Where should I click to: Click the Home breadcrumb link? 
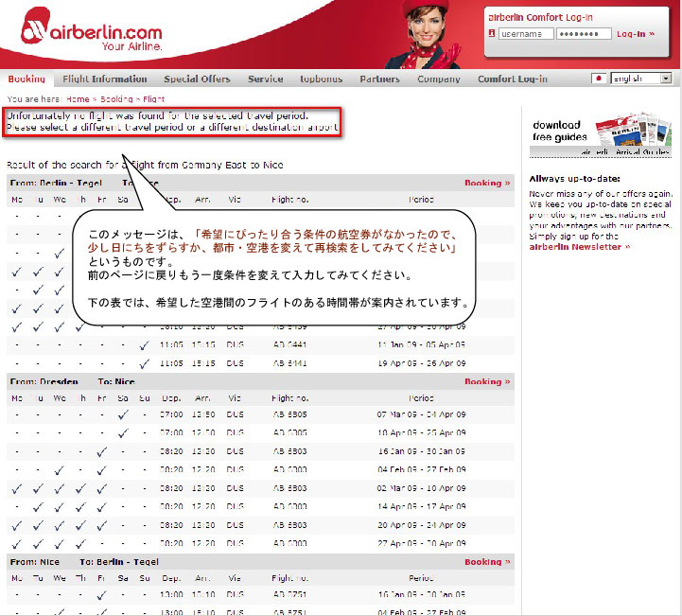click(x=78, y=98)
